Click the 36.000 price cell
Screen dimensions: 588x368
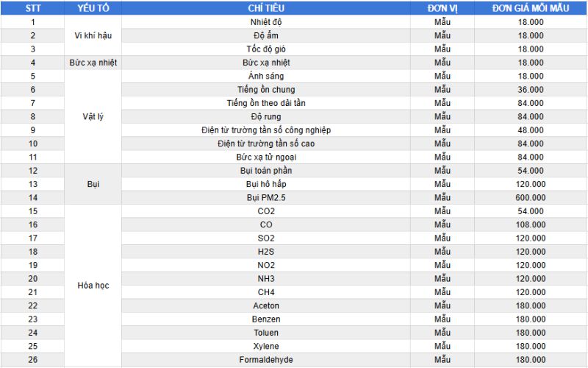[x=531, y=90]
